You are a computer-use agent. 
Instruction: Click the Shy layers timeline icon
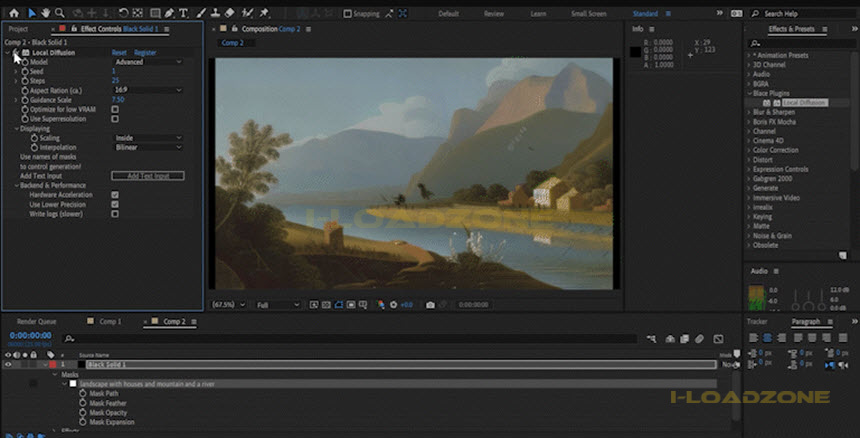click(x=670, y=339)
